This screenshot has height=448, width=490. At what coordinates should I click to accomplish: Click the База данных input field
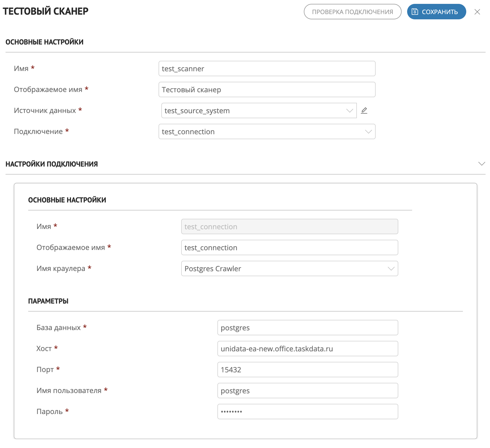point(307,328)
